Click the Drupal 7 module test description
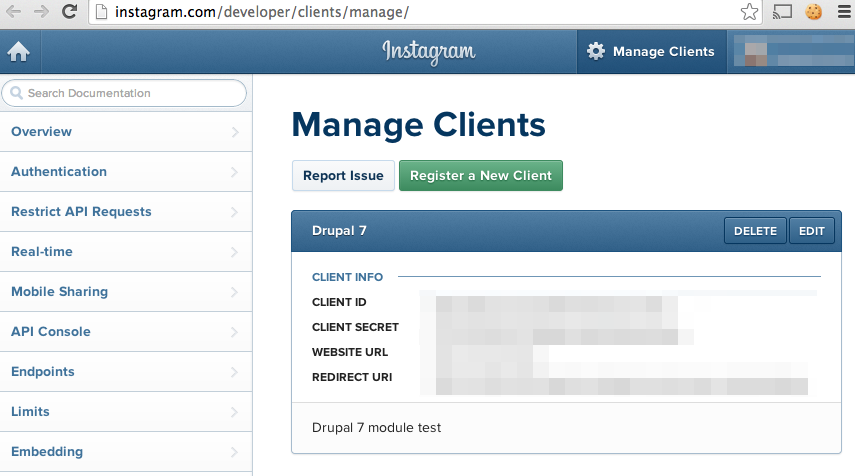The height and width of the screenshot is (476, 855). click(376, 427)
